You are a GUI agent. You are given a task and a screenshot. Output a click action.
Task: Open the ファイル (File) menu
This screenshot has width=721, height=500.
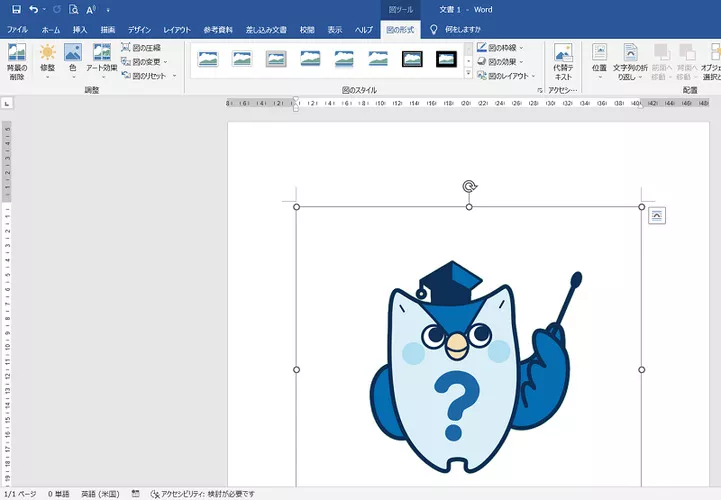point(18,30)
